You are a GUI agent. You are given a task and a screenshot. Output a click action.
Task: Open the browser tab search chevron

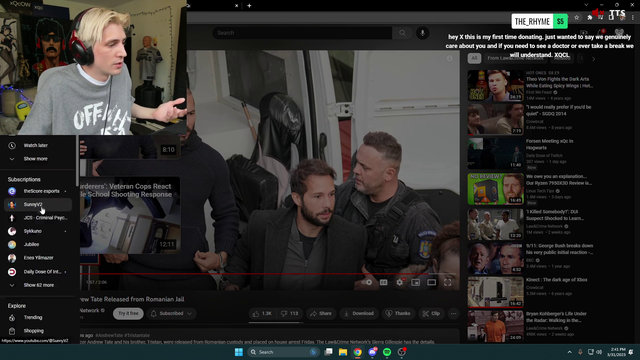coord(586,5)
